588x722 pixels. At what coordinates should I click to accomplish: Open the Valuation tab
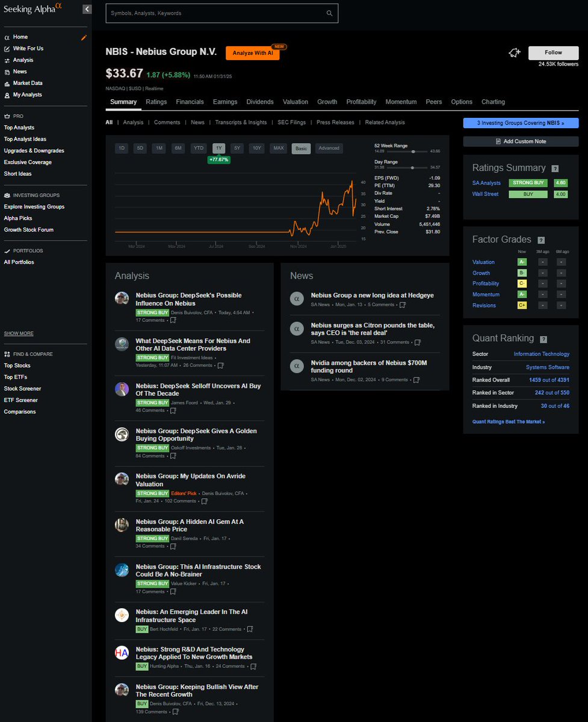click(296, 102)
